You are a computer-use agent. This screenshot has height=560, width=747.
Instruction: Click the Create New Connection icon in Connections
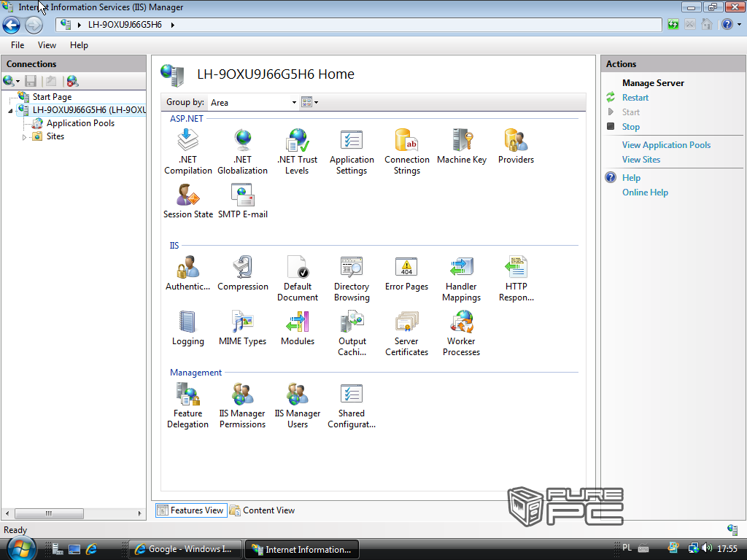[x=11, y=81]
